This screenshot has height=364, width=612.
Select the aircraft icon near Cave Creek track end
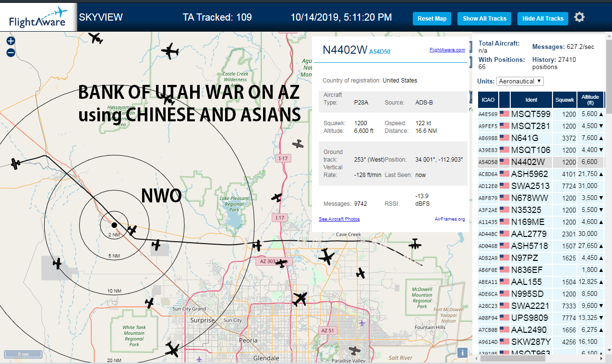pos(415,244)
